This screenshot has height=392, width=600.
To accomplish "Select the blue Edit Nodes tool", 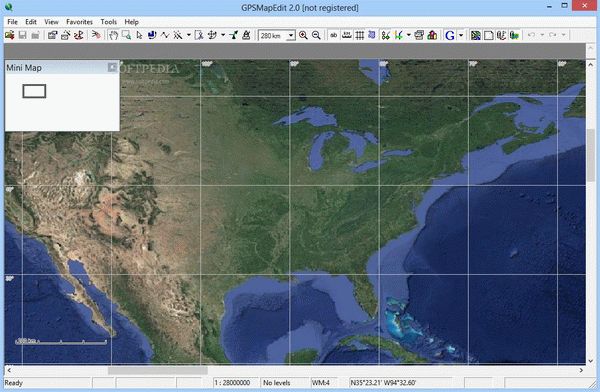I will point(152,36).
